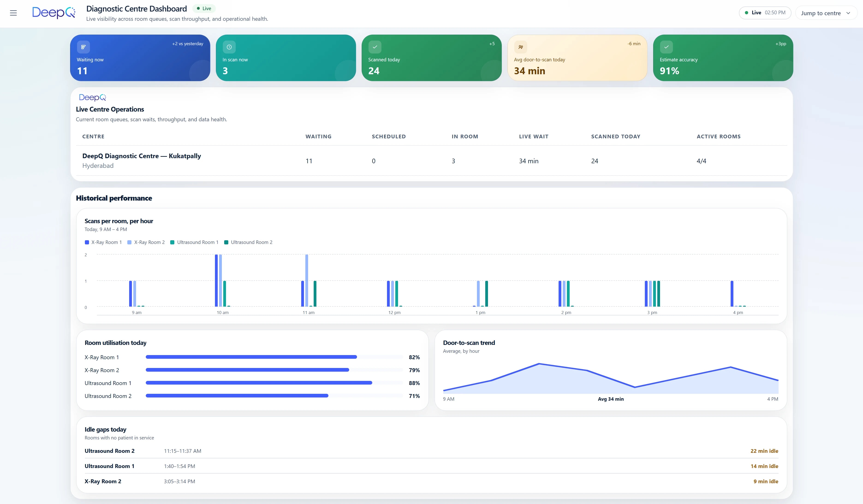The width and height of the screenshot is (863, 504).
Task: Sort by the ACTIVE ROOMS column header
Action: [718, 137]
